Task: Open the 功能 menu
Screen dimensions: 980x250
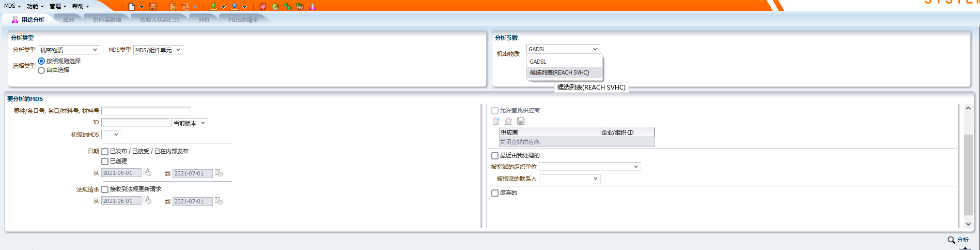Action: [x=35, y=6]
